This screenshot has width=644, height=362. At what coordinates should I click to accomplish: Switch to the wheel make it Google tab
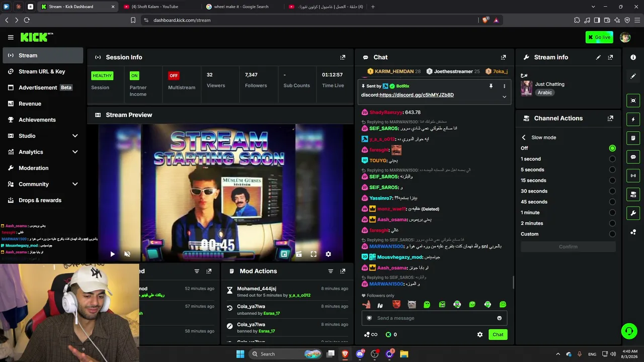pos(242,7)
